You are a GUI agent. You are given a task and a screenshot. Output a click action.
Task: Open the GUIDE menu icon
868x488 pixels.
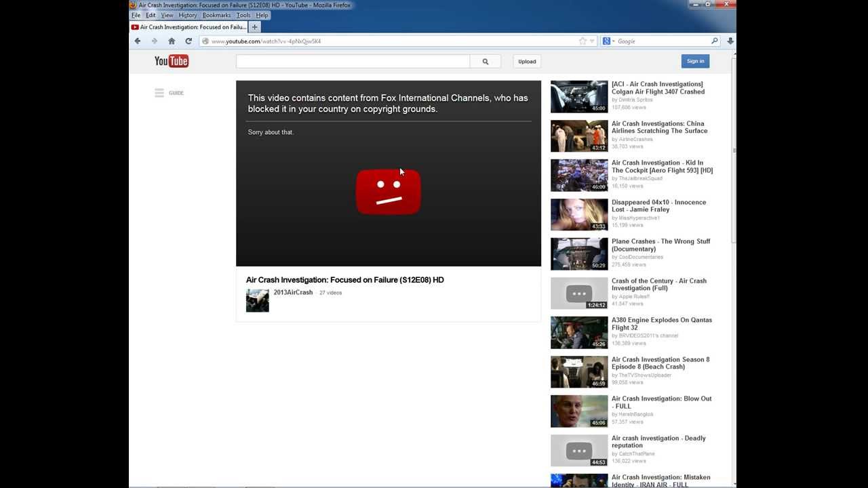pos(159,93)
